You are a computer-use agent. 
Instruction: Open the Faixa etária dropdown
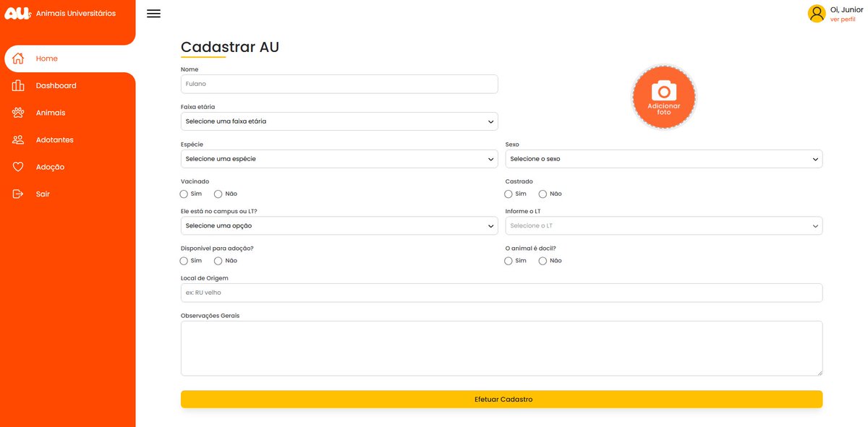(x=339, y=121)
